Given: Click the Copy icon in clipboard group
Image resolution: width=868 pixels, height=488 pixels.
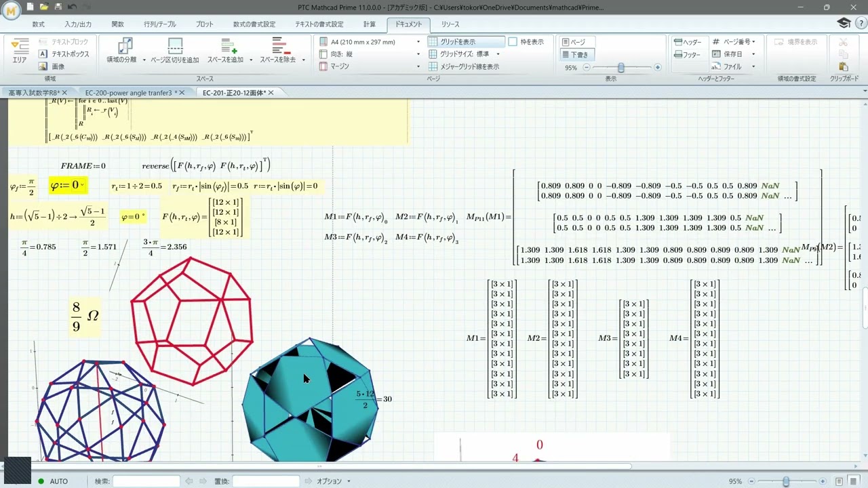Looking at the screenshot, I should pyautogui.click(x=844, y=54).
